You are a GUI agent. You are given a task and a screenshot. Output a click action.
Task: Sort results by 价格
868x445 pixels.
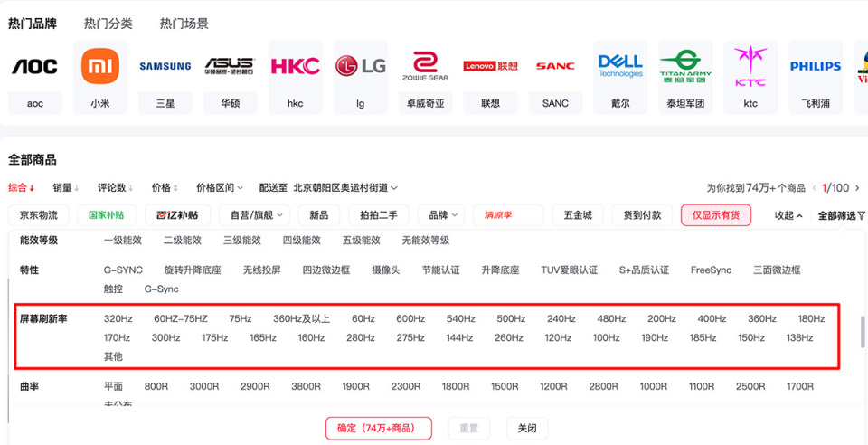coord(165,187)
